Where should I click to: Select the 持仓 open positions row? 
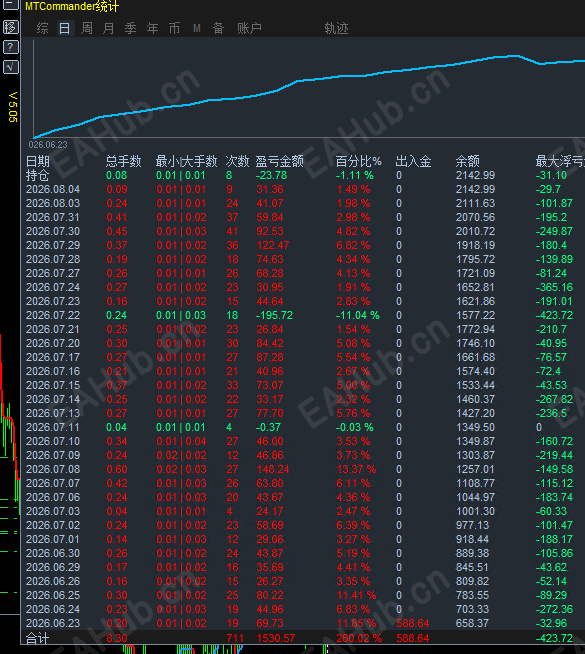pos(304,175)
